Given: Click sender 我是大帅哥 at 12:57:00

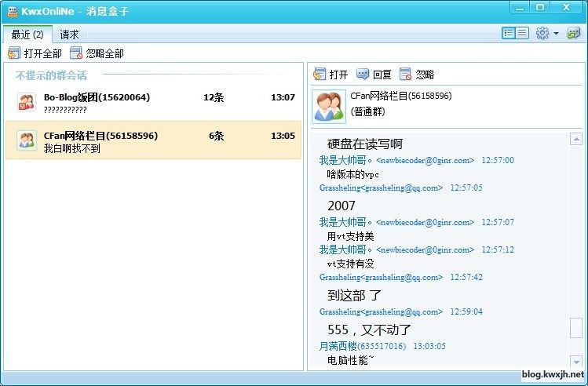Looking at the screenshot, I should coord(396,160).
